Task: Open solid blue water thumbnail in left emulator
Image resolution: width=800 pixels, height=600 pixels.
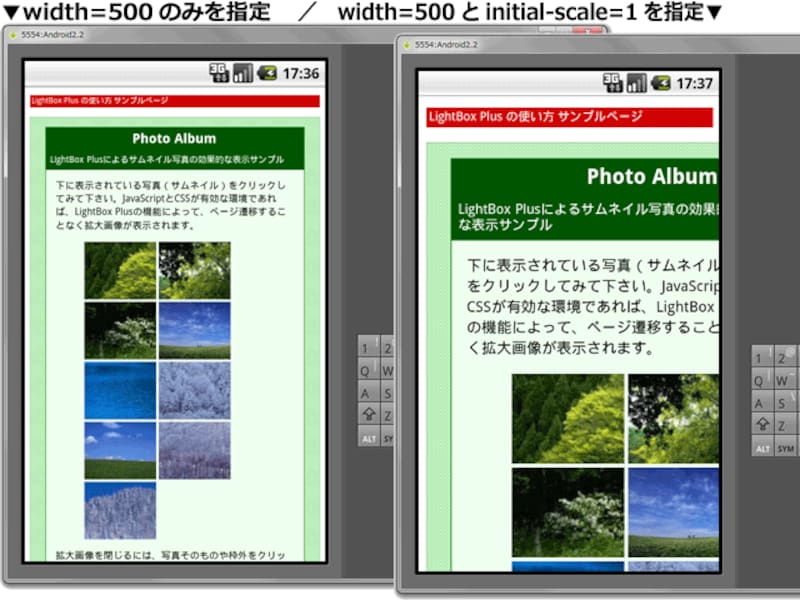Action: pyautogui.click(x=120, y=390)
